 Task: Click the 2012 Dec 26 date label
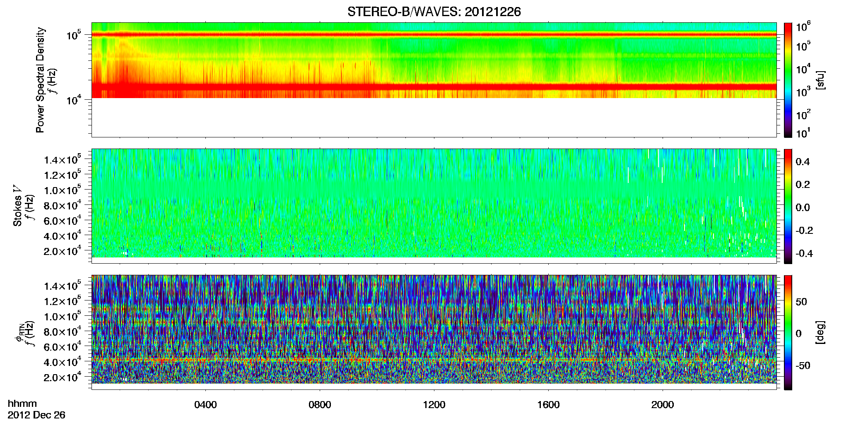pyautogui.click(x=36, y=415)
